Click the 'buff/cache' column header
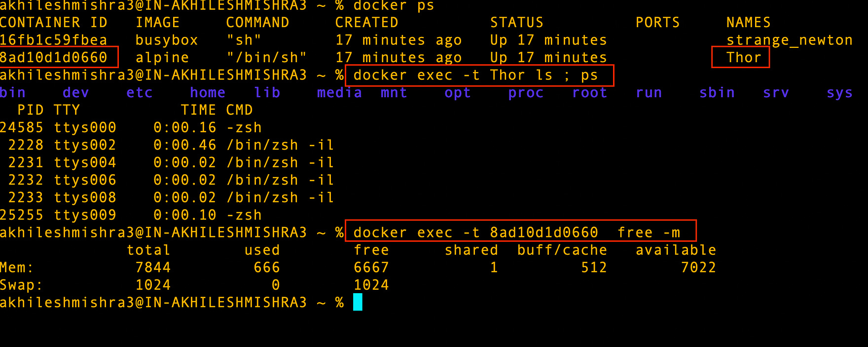Viewport: 868px width, 347px height. (x=562, y=250)
